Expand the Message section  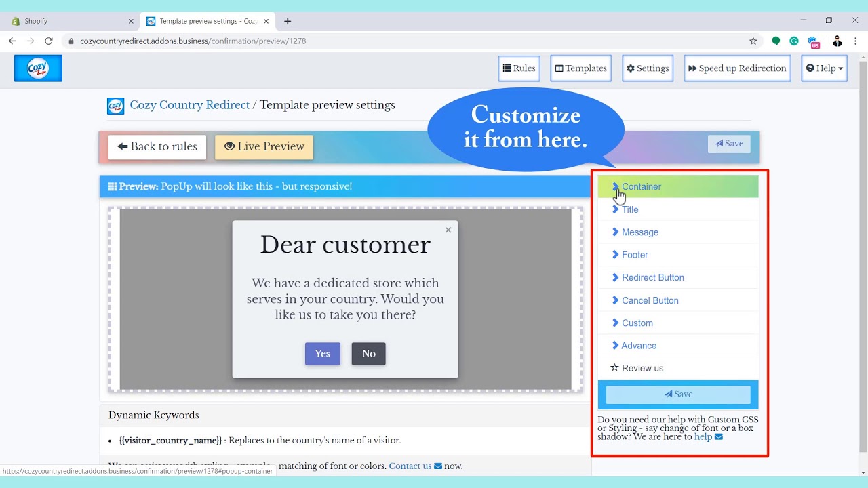pos(678,232)
